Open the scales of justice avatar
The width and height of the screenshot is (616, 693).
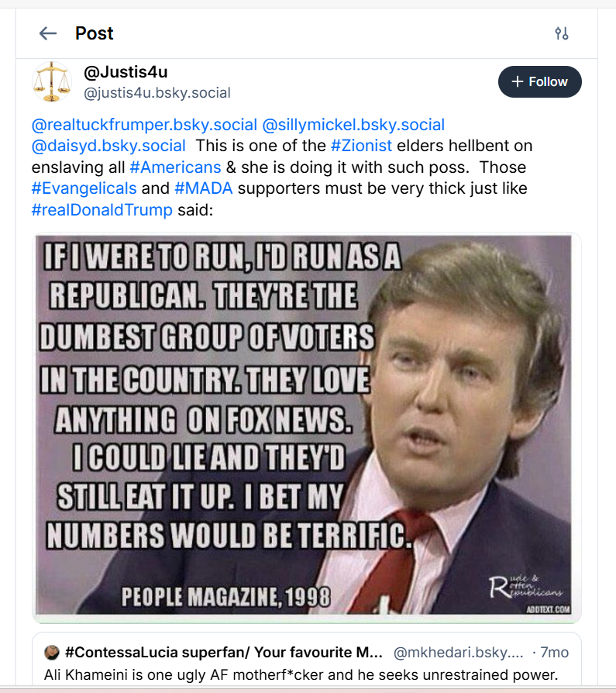[x=51, y=82]
